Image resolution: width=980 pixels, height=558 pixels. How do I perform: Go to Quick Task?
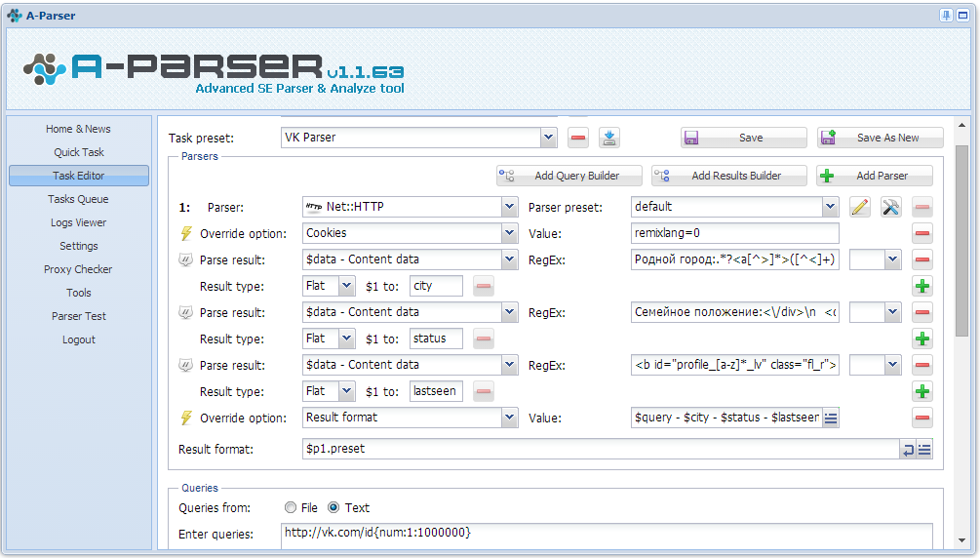[x=78, y=152]
